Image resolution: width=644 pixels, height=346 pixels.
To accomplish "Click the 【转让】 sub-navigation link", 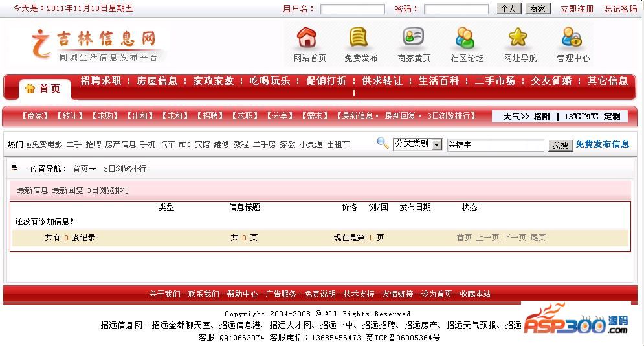I will click(x=70, y=116).
